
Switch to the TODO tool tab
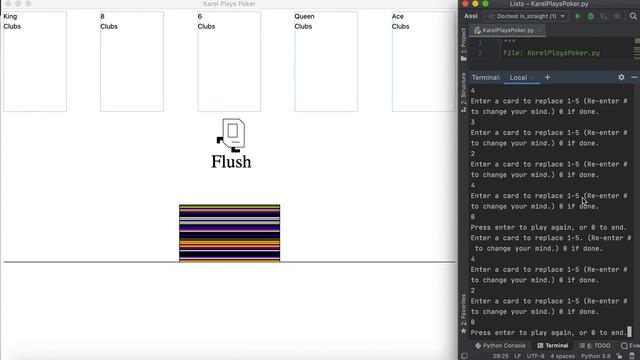coord(595,345)
